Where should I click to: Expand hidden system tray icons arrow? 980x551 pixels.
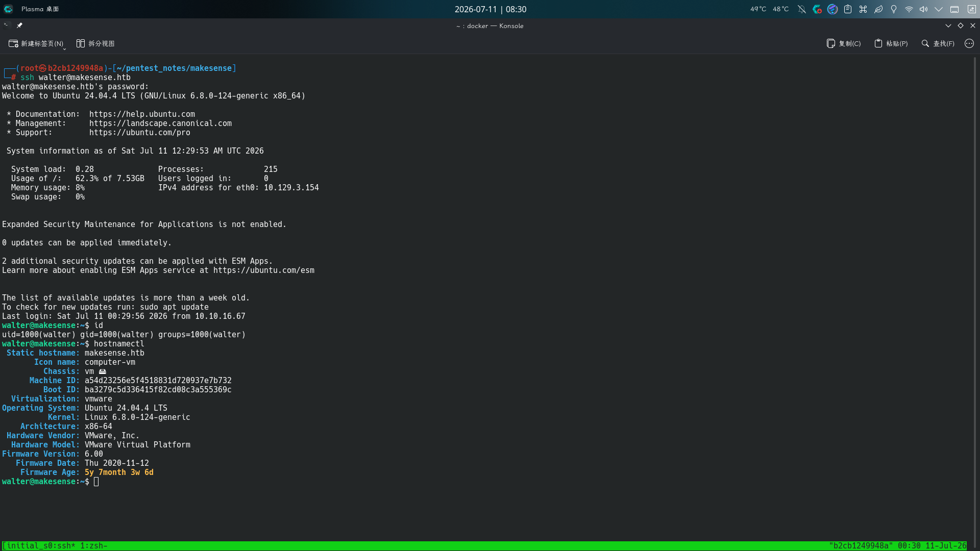pyautogui.click(x=939, y=9)
